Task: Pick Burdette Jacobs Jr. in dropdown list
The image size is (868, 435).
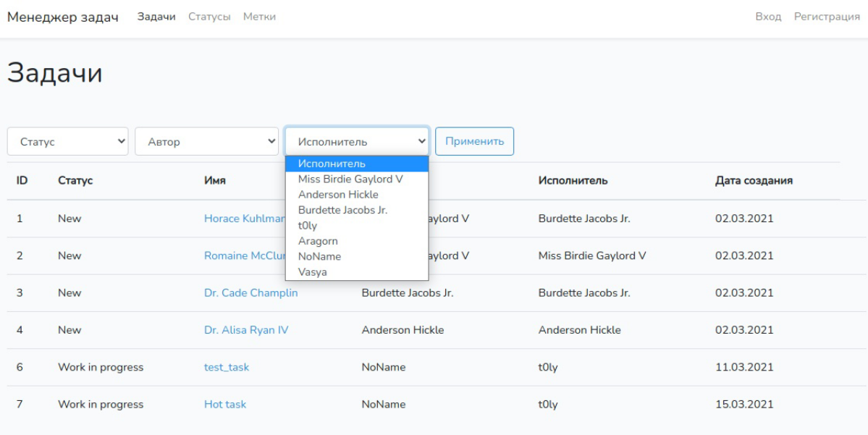Action: [342, 210]
